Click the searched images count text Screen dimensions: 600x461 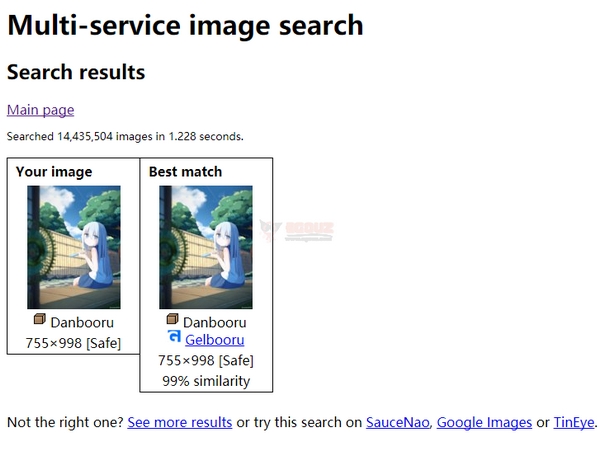point(125,136)
